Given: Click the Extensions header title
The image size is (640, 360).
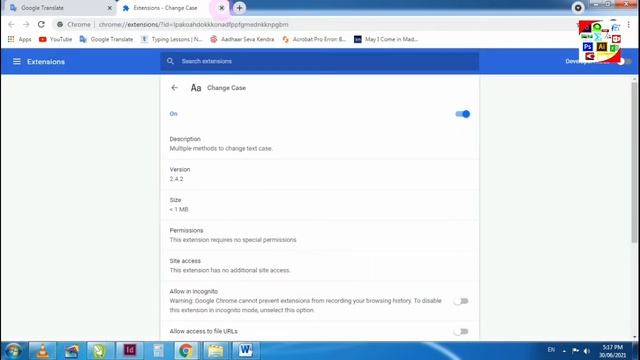Looking at the screenshot, I should (x=46, y=62).
